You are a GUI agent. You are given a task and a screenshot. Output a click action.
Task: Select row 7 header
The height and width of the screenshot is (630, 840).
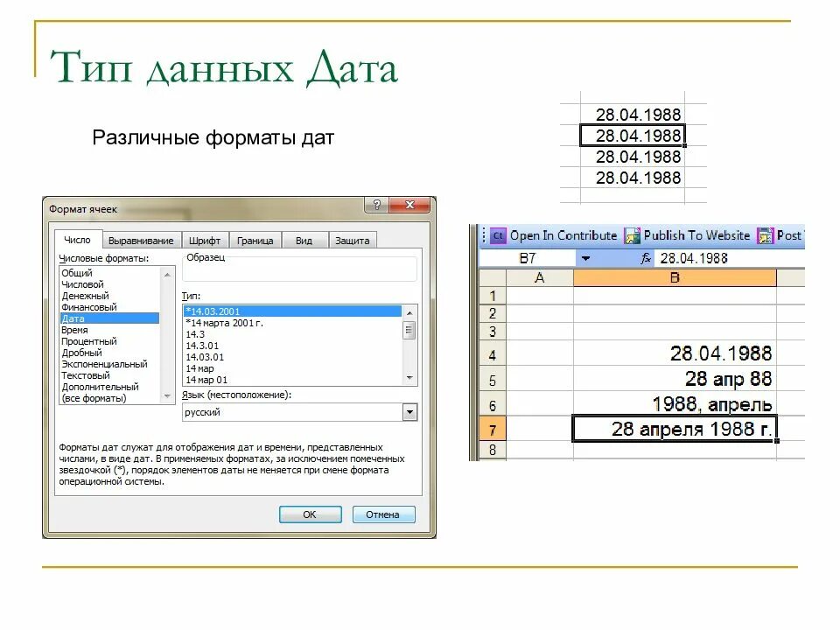point(493,429)
